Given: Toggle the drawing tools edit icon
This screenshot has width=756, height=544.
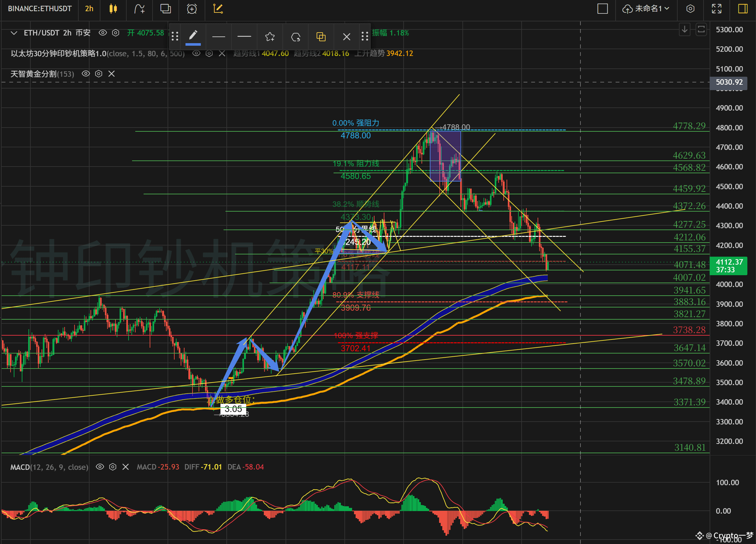Looking at the screenshot, I should tap(218, 9).
